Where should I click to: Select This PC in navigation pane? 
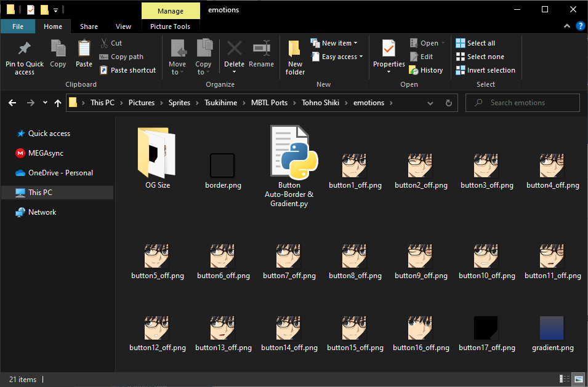click(58, 192)
